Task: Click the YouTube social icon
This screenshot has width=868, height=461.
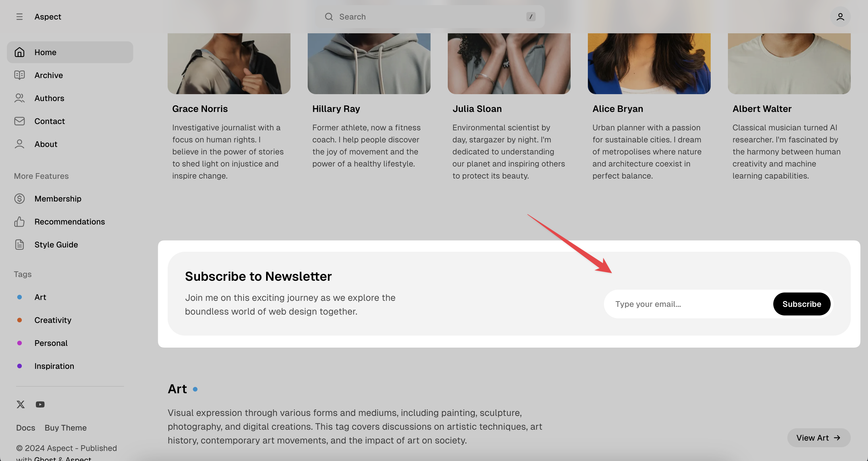Action: point(40,404)
